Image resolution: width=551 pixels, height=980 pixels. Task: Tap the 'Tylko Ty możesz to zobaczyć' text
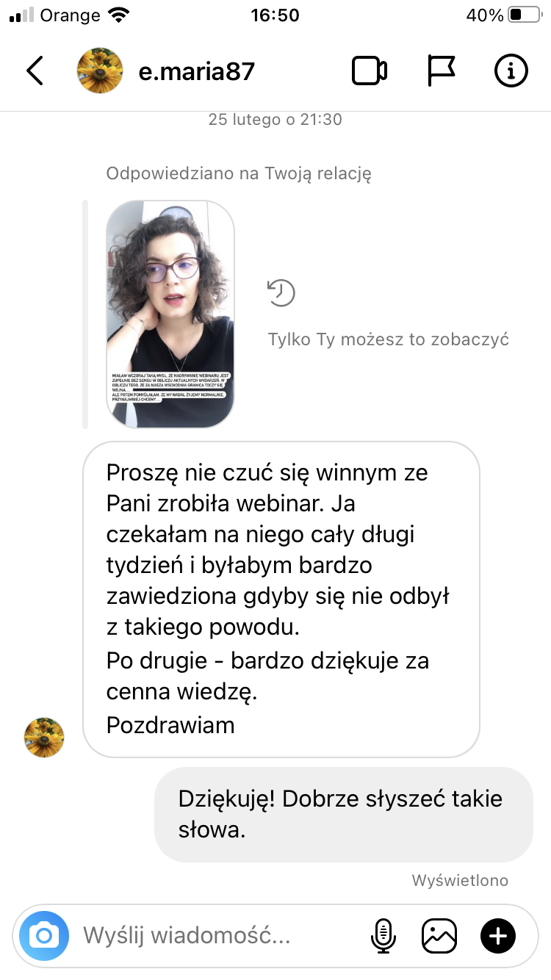(x=389, y=339)
